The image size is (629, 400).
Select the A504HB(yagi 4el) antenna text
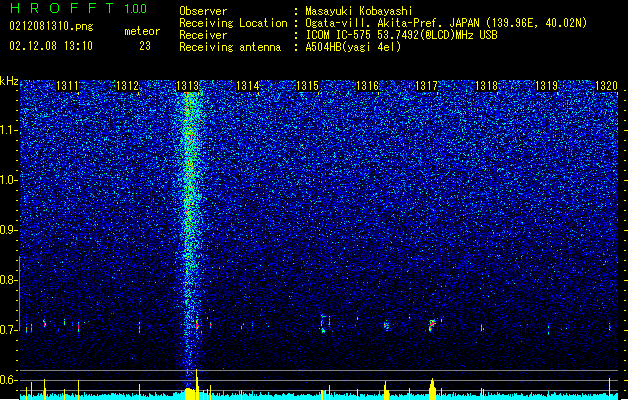353,47
